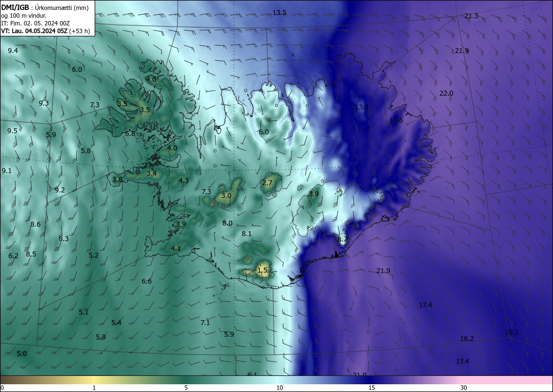This screenshot has height=392, width=553.
Task: Click the 5.2 value label
Action: 94,255
